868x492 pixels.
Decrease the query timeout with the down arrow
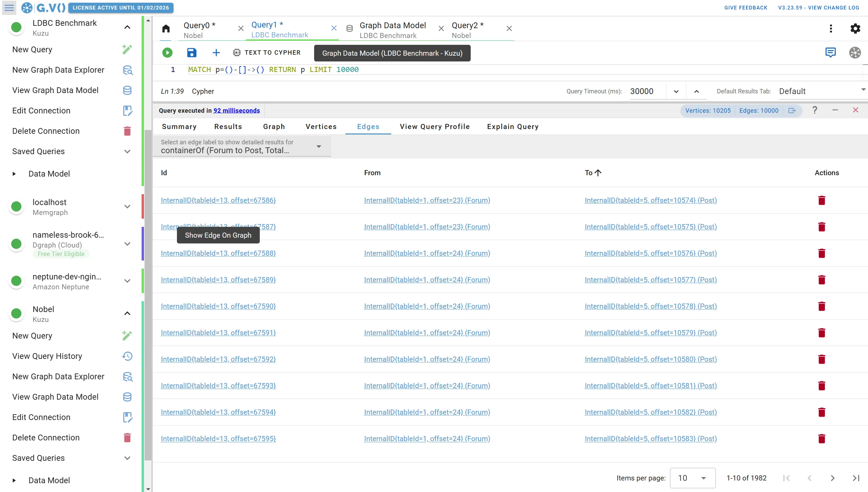coord(676,91)
